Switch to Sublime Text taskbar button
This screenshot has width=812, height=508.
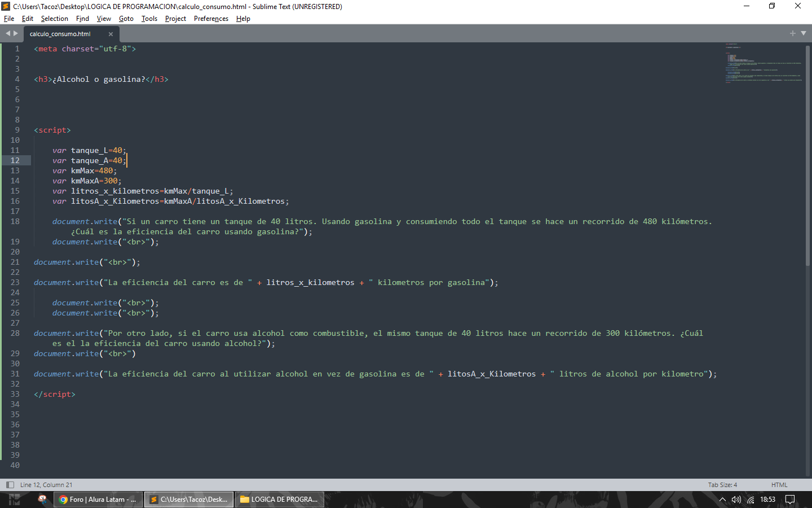tap(189, 500)
